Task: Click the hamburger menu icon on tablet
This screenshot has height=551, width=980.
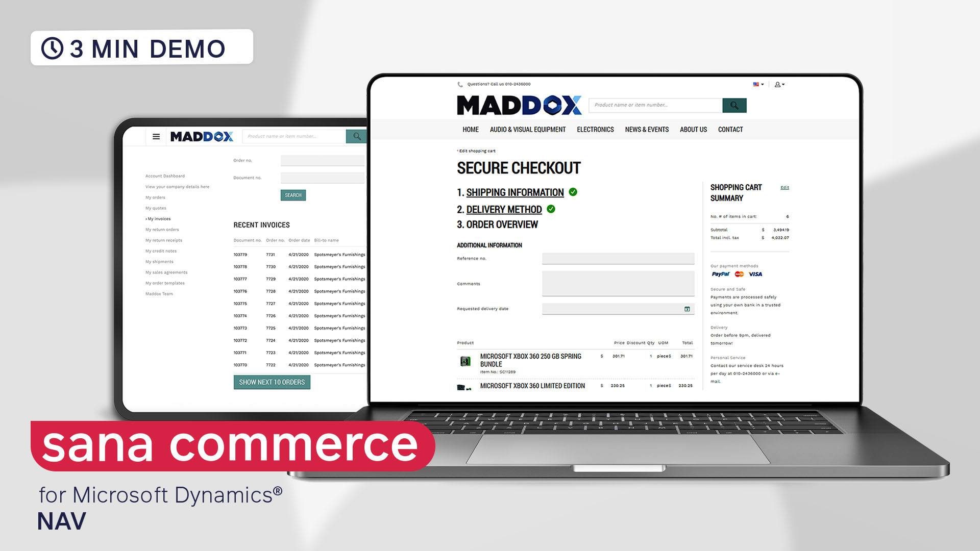Action: point(155,136)
